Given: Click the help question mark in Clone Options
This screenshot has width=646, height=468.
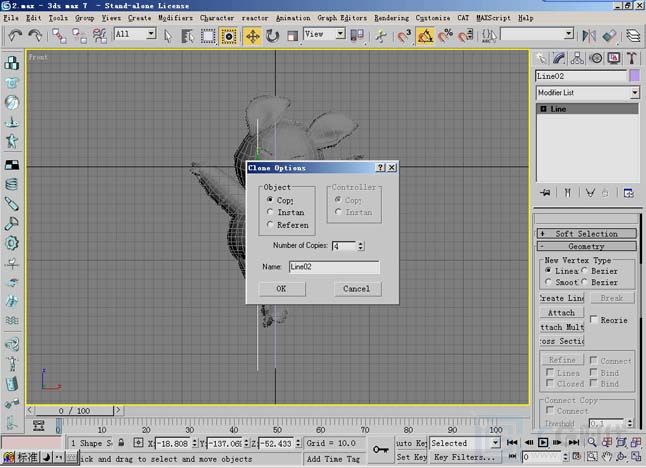Looking at the screenshot, I should (x=381, y=167).
